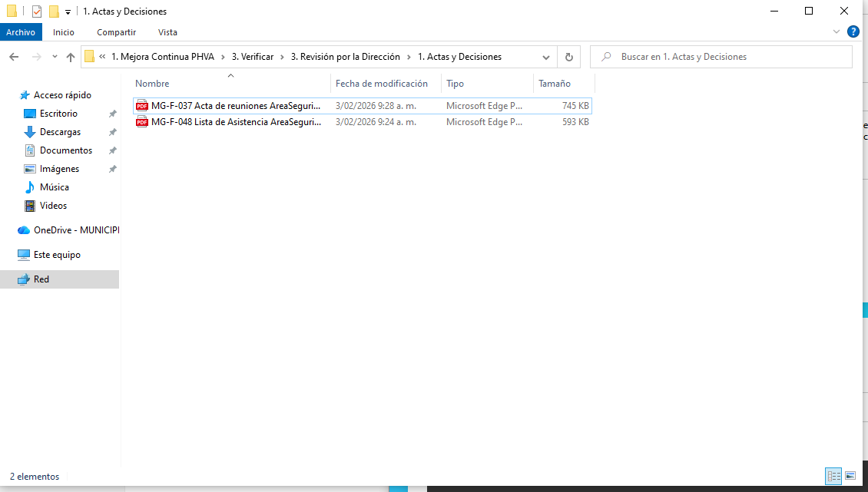This screenshot has width=868, height=492.
Task: Click the Buscar en 1. Actas y Decisiones field
Action: click(721, 57)
